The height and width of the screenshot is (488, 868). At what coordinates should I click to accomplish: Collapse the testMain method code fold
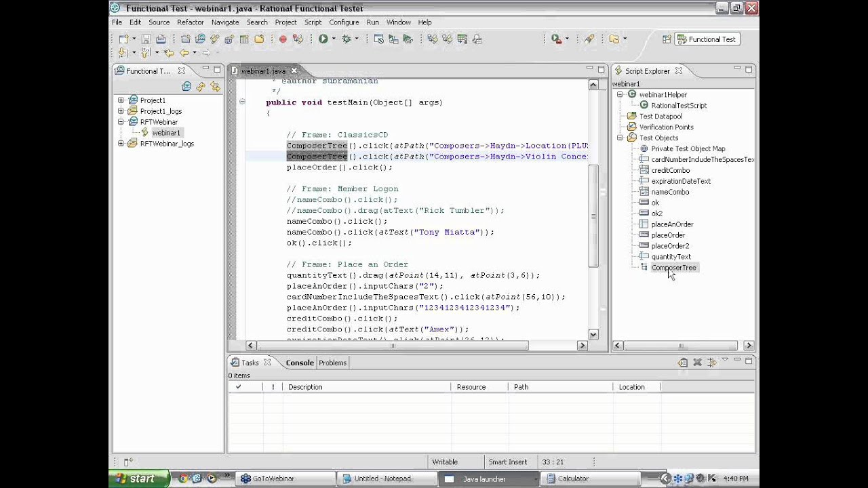click(x=242, y=102)
